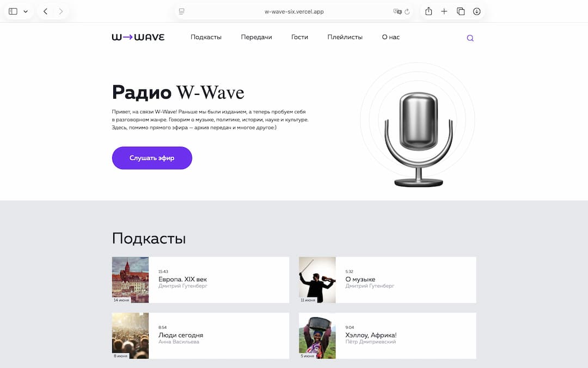The image size is (588, 368).
Task: Toggle the Safari sidebar icon
Action: 13,11
